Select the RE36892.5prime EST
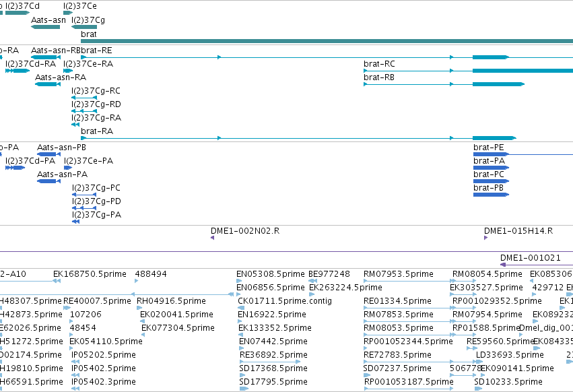573x392 pixels. point(273,356)
